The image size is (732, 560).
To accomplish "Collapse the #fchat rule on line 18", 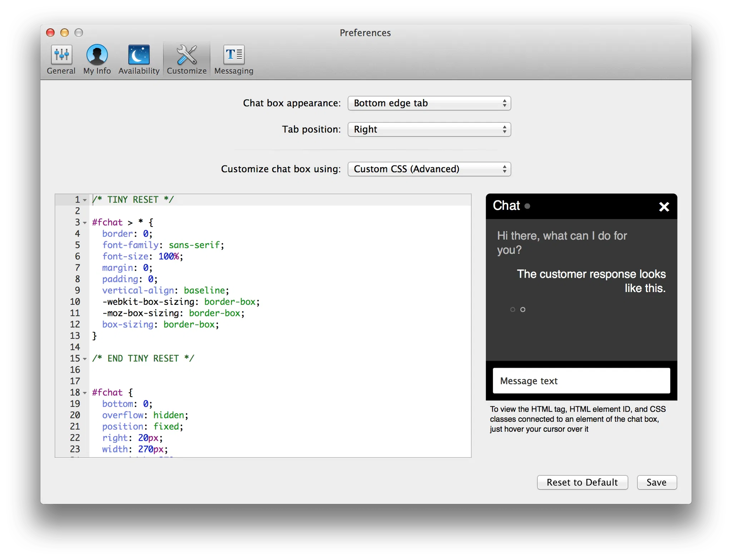I will (x=85, y=393).
